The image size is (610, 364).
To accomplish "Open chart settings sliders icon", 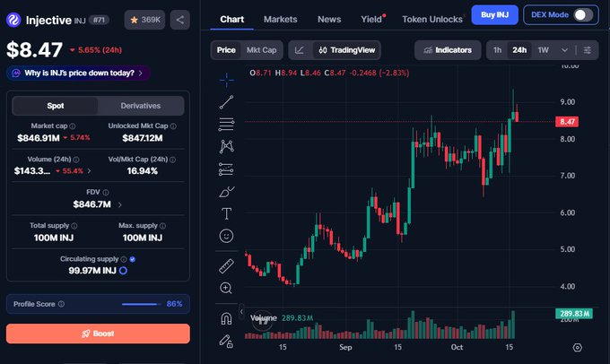I will (x=588, y=50).
